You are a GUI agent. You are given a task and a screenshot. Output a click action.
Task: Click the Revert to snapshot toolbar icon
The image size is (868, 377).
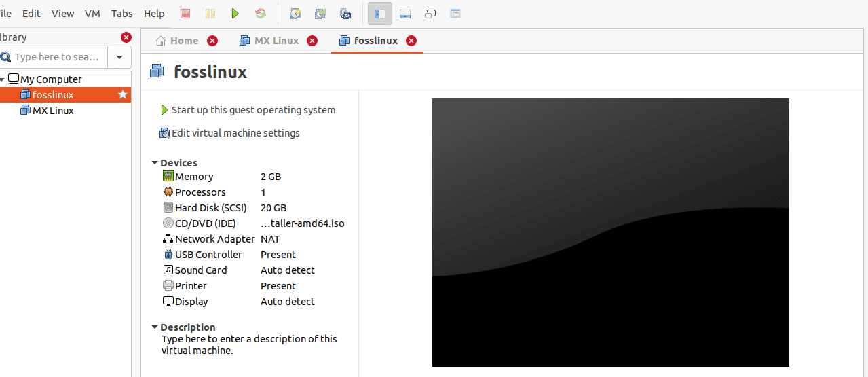320,14
